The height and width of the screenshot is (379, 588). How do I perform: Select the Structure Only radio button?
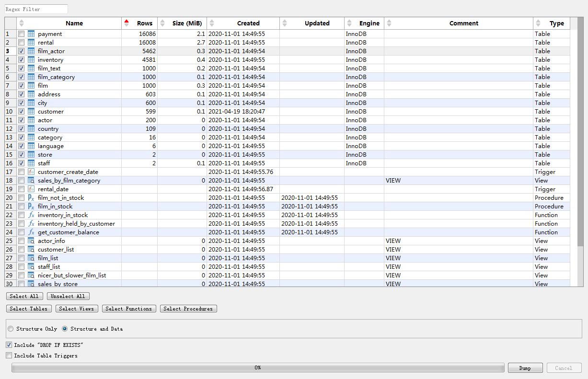point(11,329)
